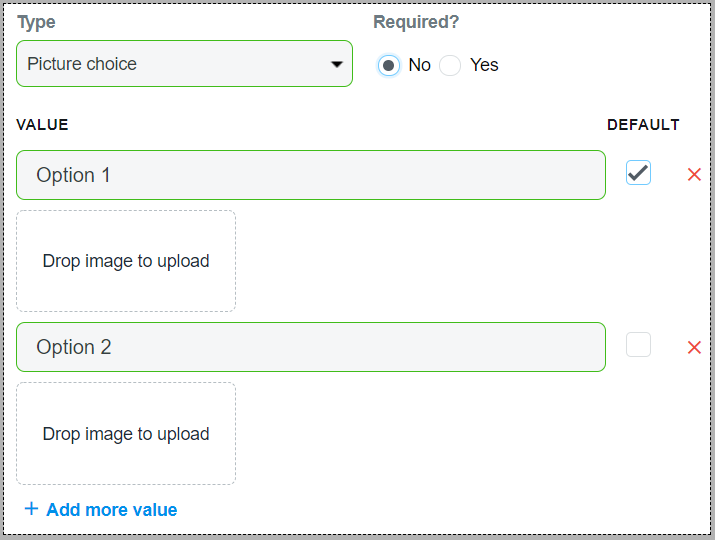Mark Option 2 as the default

638,345
